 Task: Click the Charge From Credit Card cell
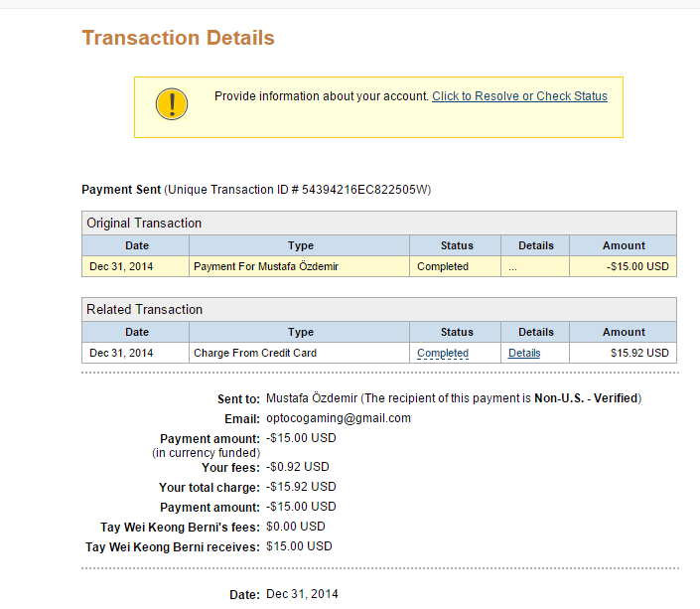coord(300,353)
